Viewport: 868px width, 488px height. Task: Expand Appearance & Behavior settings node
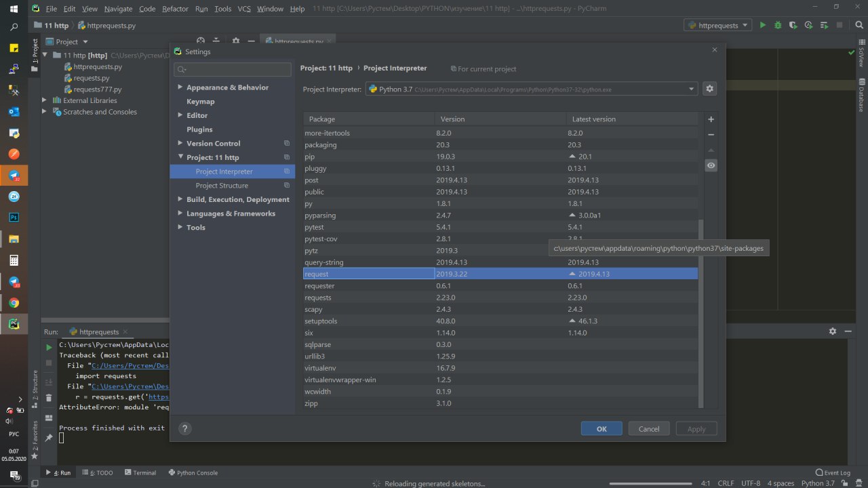click(180, 87)
